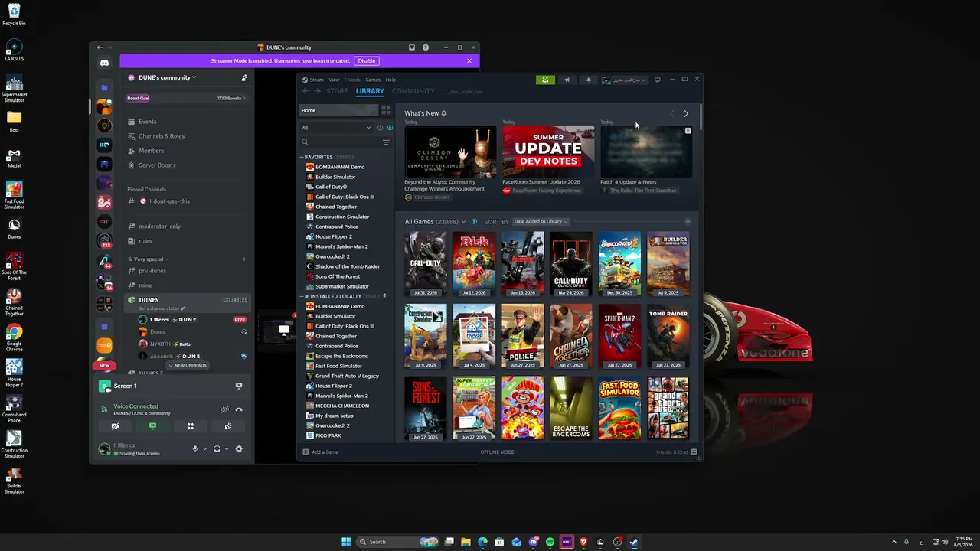Switch to Steam Store tab
Viewport: 980px width, 551px height.
point(337,91)
